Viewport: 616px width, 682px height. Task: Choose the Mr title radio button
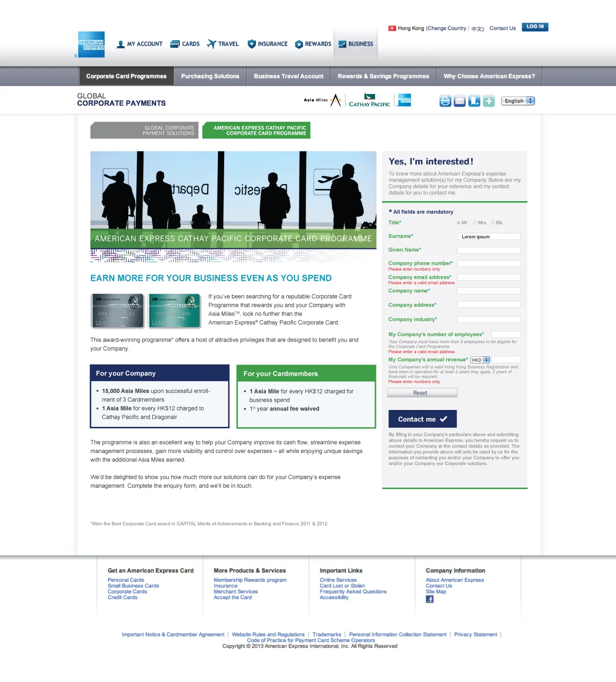458,222
